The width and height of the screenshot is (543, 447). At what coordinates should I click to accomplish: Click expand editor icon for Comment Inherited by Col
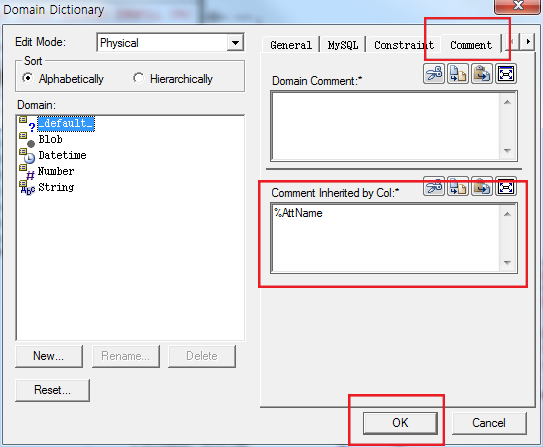tap(506, 187)
